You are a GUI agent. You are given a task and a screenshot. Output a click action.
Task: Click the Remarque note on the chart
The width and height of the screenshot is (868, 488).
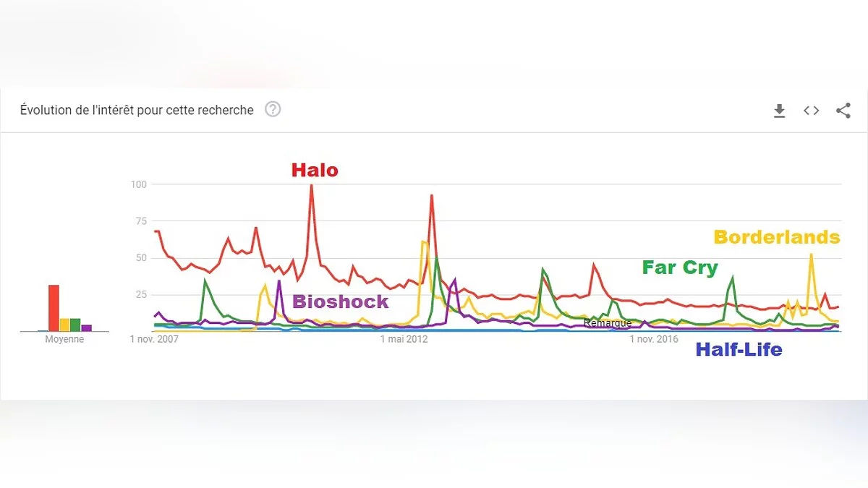[x=608, y=323]
